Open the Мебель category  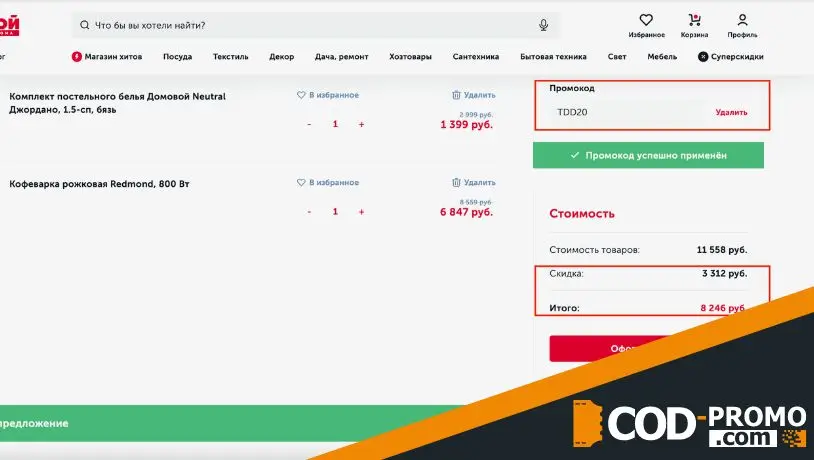(x=662, y=57)
